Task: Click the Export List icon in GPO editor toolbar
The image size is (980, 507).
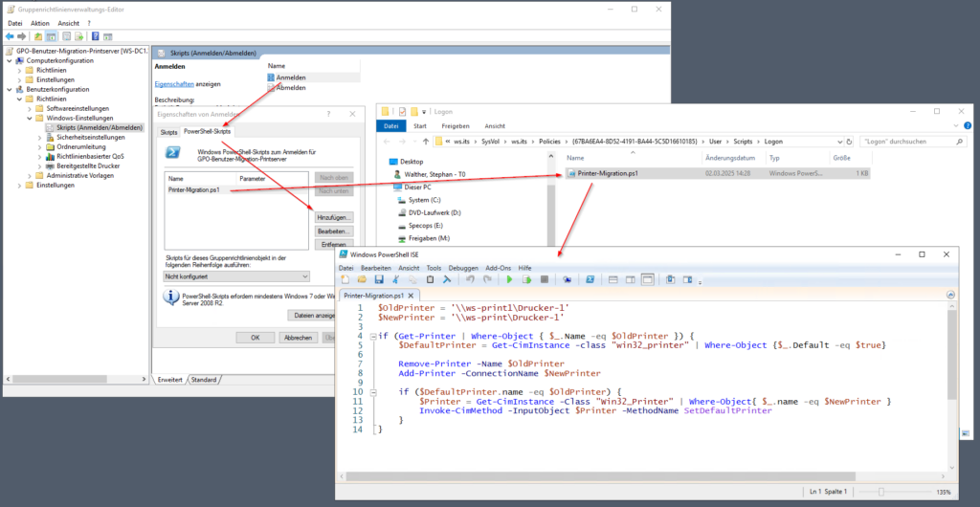Action: point(78,36)
